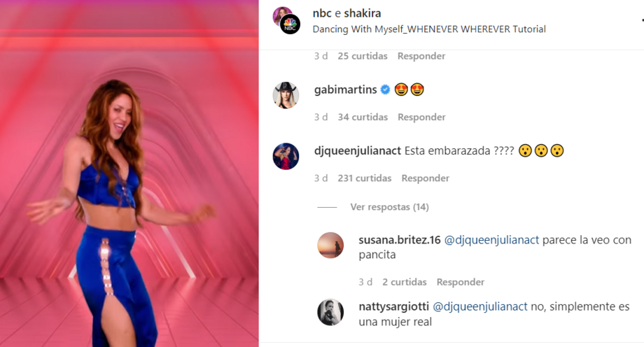
Task: Click the verified badge next to gabimartins
Action: click(x=385, y=90)
